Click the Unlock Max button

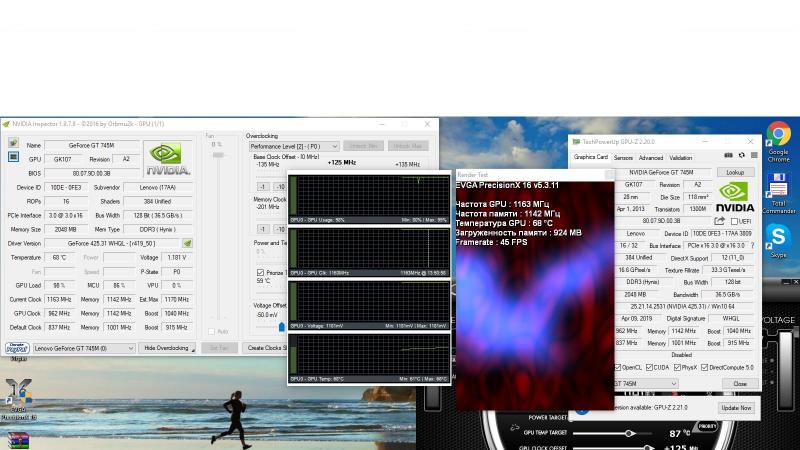click(408, 146)
